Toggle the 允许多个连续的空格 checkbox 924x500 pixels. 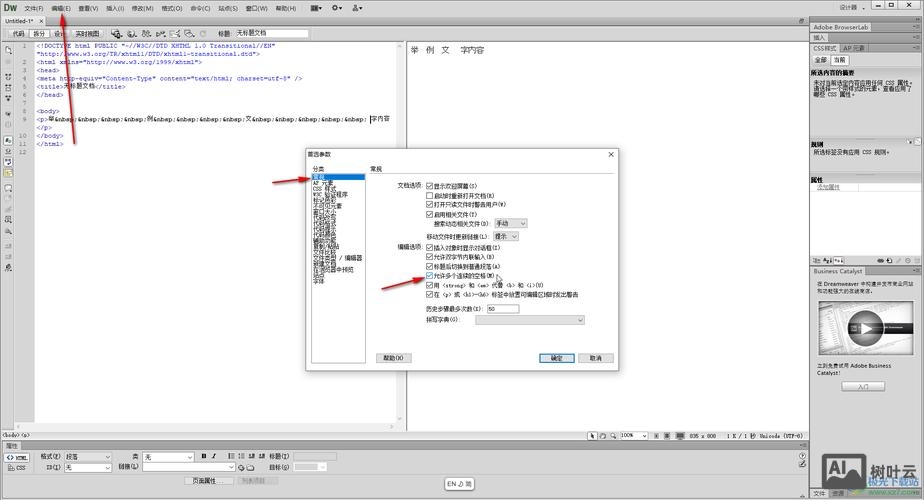[x=430, y=276]
